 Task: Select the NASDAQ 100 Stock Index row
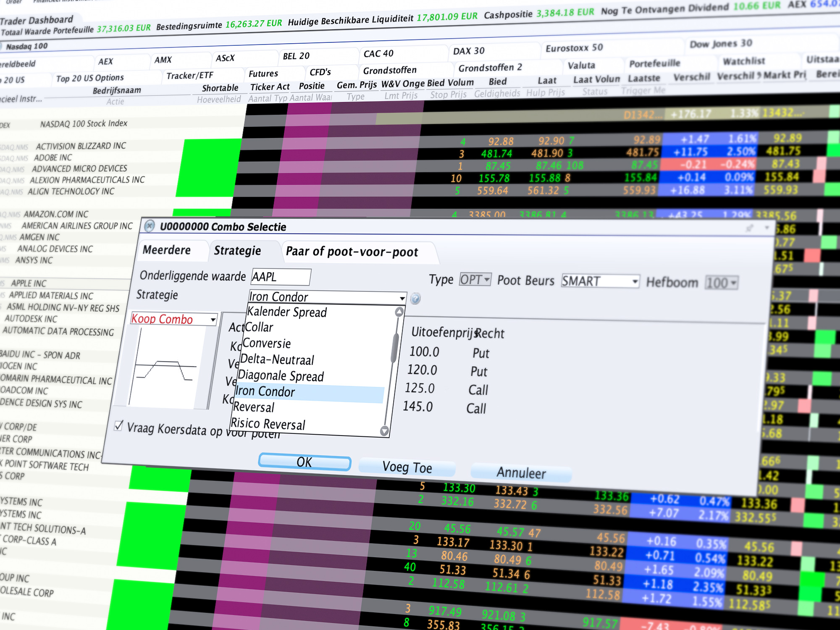point(84,123)
